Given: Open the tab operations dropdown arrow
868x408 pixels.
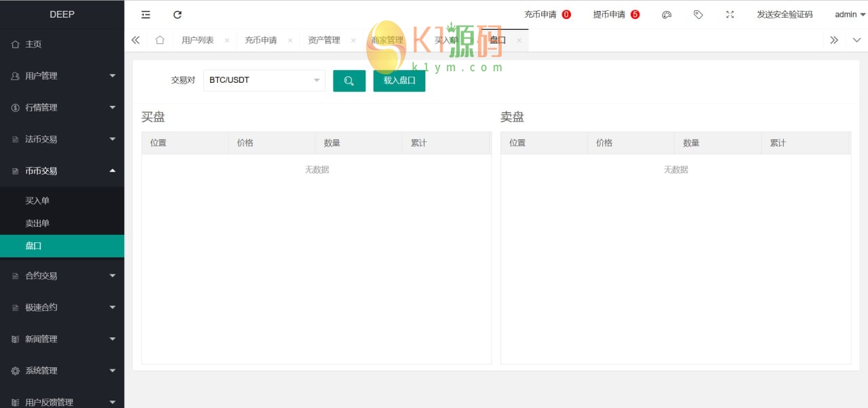Looking at the screenshot, I should tap(856, 40).
